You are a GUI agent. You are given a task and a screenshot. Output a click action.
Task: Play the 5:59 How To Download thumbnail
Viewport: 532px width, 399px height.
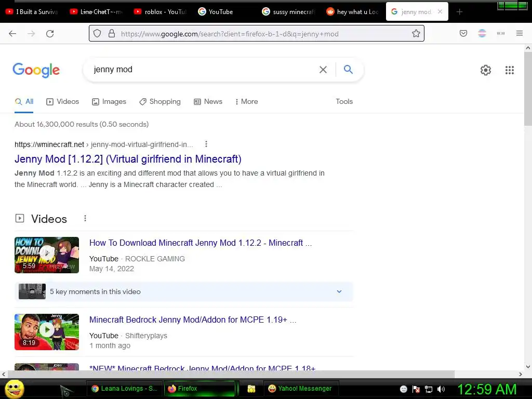(x=47, y=255)
